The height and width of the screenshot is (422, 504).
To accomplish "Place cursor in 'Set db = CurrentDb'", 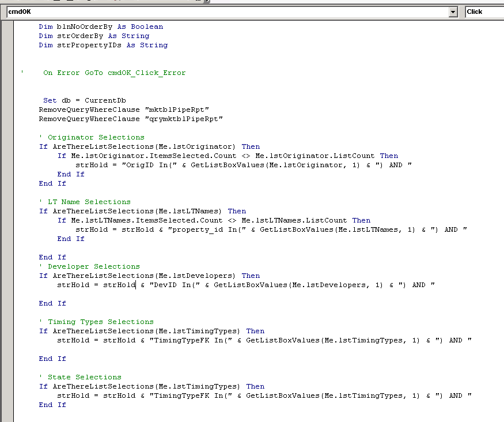I will [85, 101].
